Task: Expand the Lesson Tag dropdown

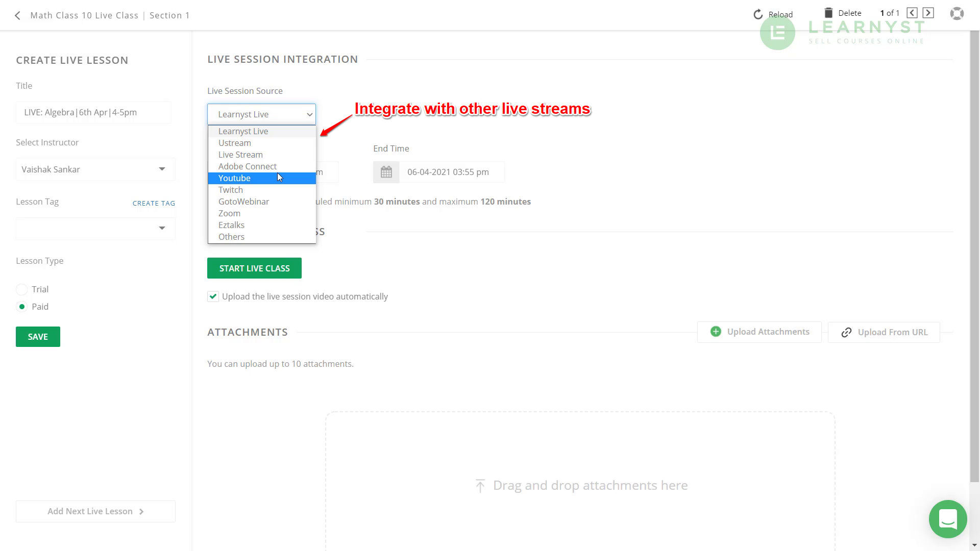Action: pos(95,229)
